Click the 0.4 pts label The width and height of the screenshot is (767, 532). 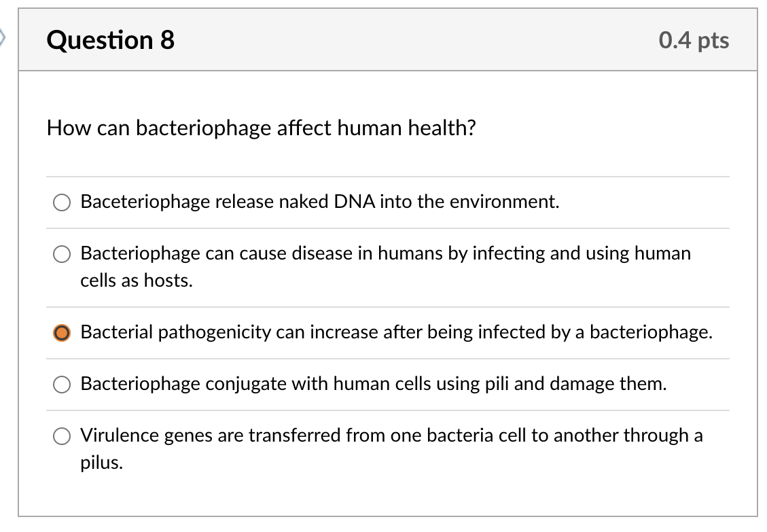pos(694,40)
